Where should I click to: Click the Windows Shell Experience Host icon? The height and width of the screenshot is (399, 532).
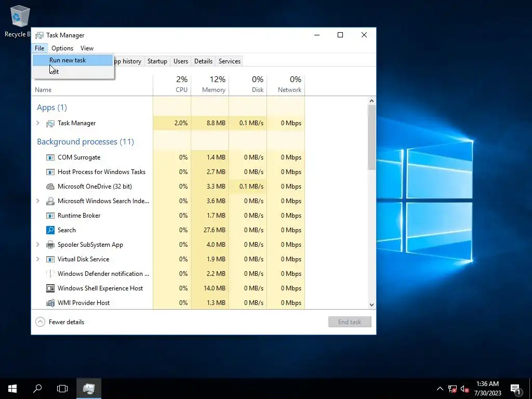tap(50, 288)
